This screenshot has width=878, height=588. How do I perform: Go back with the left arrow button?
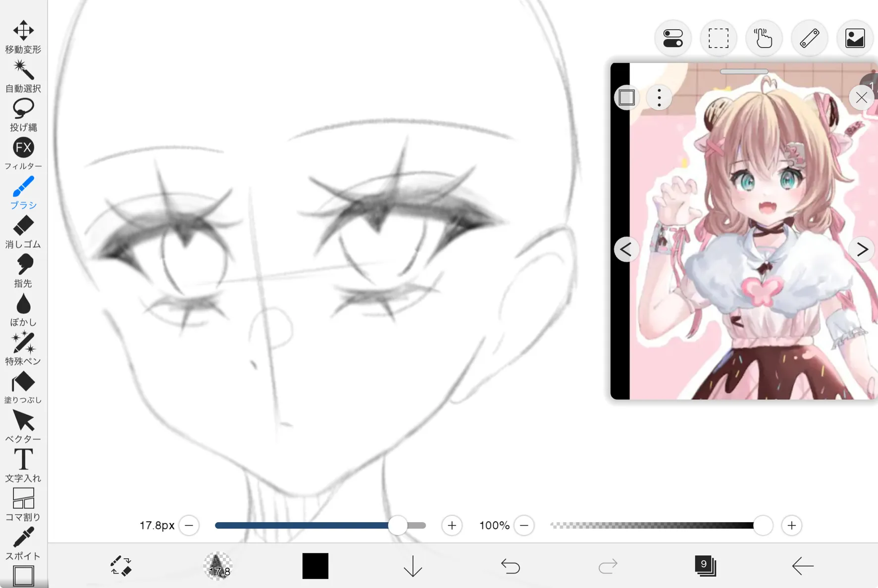tap(802, 566)
